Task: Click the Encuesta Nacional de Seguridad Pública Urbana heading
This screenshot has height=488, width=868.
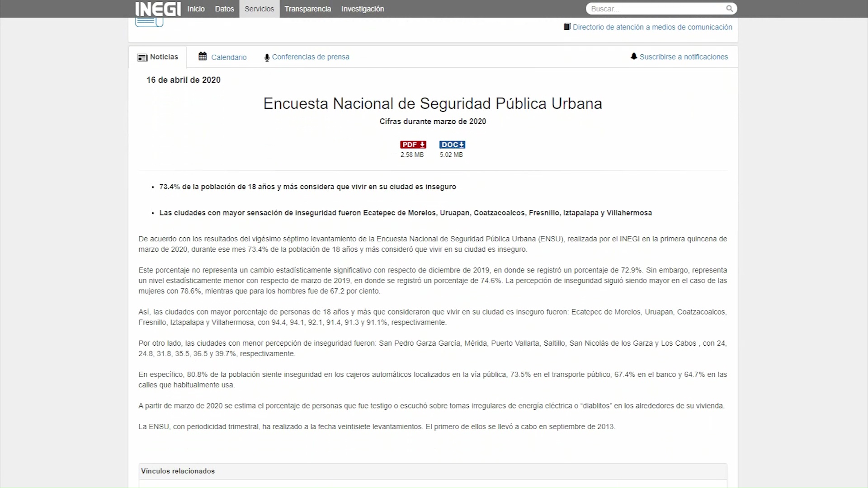Action: [433, 103]
